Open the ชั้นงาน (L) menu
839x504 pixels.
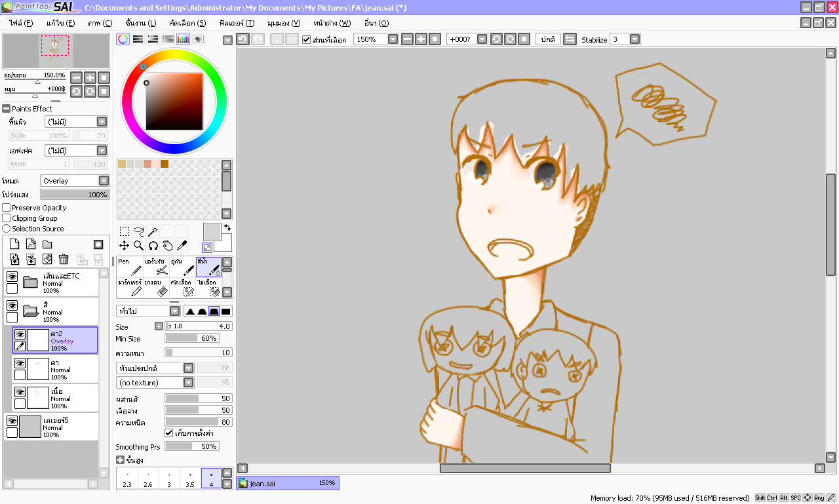point(141,23)
